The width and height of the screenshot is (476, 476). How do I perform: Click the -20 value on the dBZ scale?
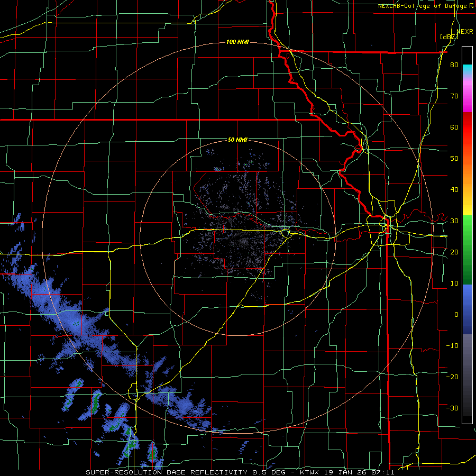452,377
